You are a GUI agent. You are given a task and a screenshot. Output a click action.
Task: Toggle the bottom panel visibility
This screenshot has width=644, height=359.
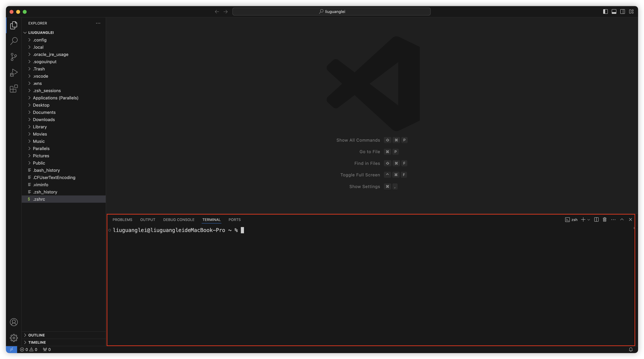614,12
